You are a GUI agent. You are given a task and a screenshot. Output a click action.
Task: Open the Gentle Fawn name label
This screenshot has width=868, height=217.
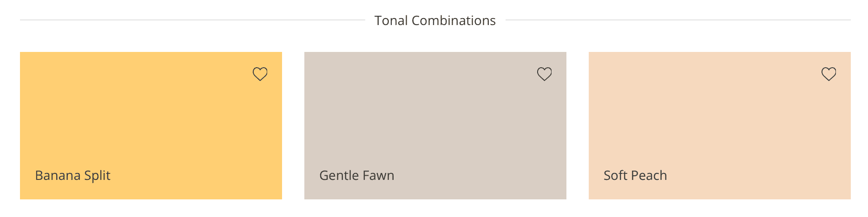point(356,175)
